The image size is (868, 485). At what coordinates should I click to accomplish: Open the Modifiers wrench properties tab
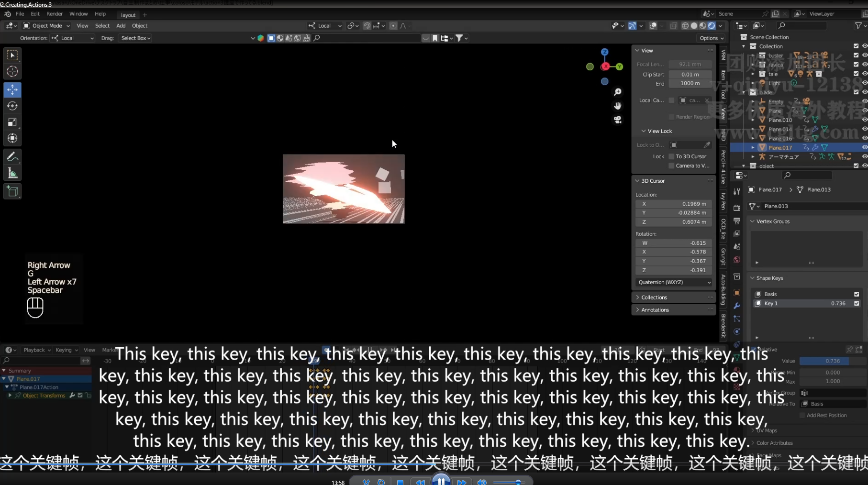(737, 306)
